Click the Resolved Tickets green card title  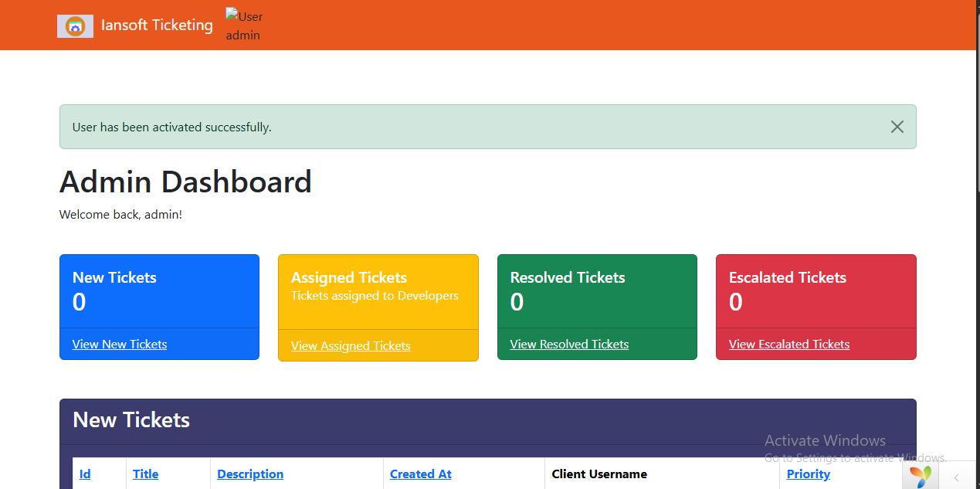point(568,277)
